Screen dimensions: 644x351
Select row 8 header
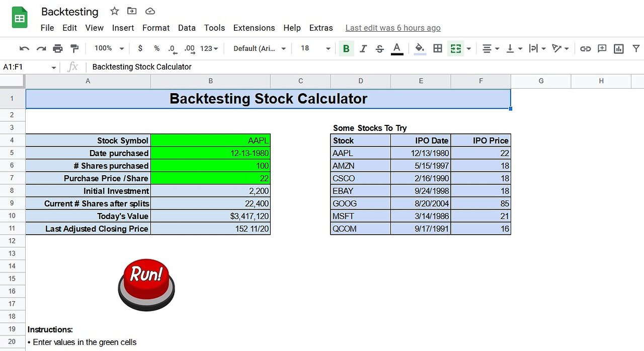pos(12,191)
